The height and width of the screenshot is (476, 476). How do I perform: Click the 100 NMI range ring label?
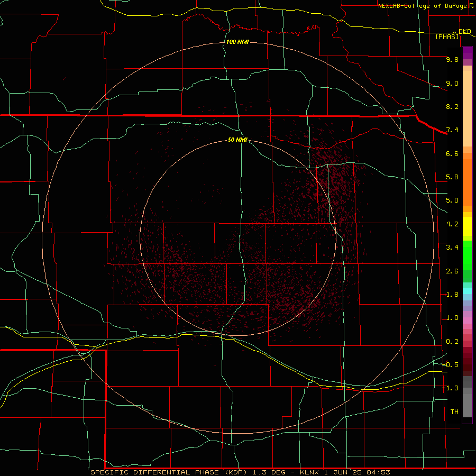tap(237, 42)
